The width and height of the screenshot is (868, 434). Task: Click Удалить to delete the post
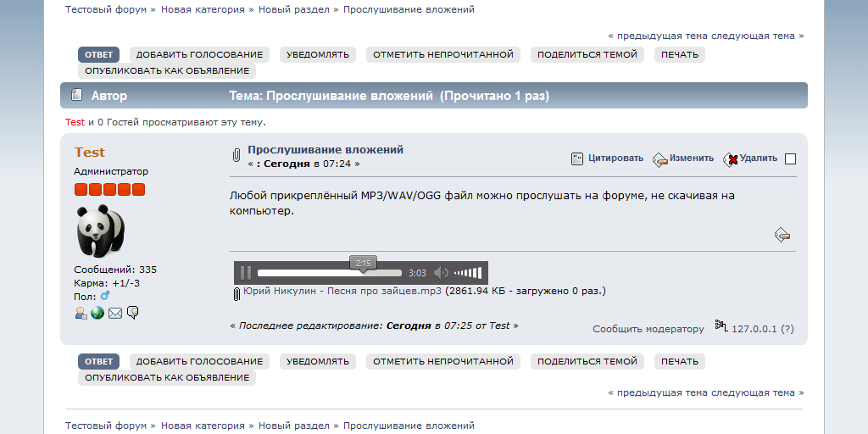tap(758, 159)
